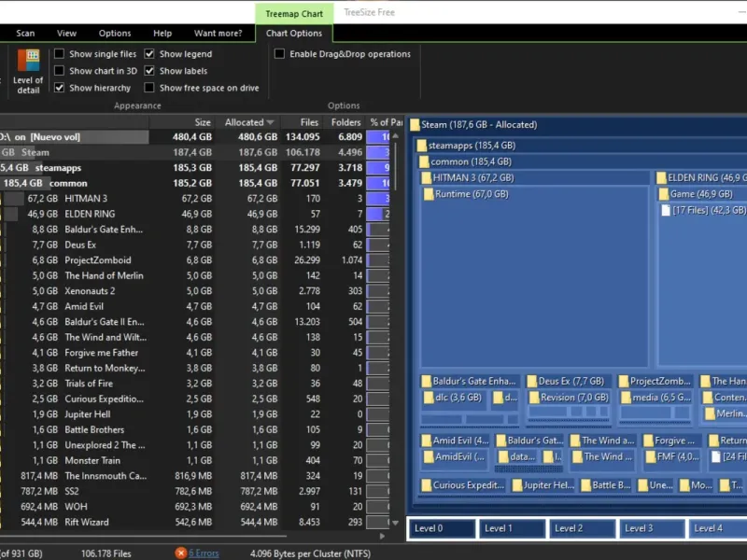
Task: Enable Show free space on drive
Action: (x=149, y=88)
